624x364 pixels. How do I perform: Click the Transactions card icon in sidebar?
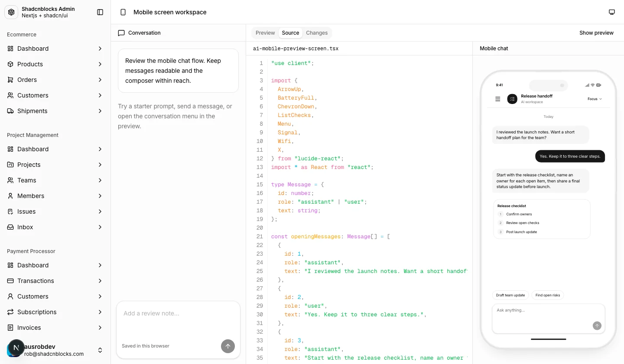(10, 281)
